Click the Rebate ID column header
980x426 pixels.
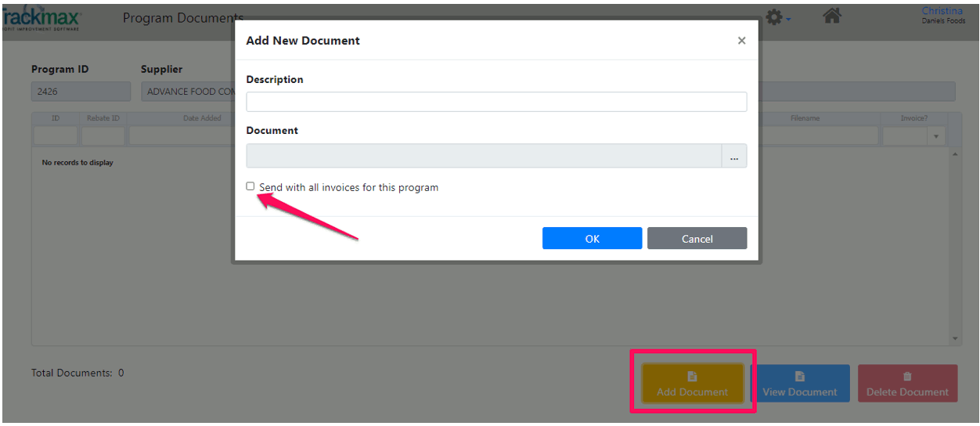(103, 118)
